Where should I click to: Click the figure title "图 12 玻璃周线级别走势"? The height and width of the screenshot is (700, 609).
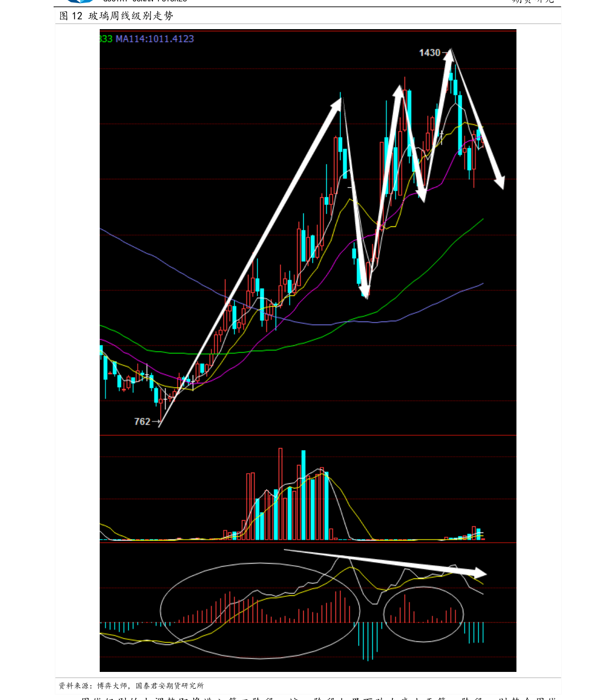(117, 16)
